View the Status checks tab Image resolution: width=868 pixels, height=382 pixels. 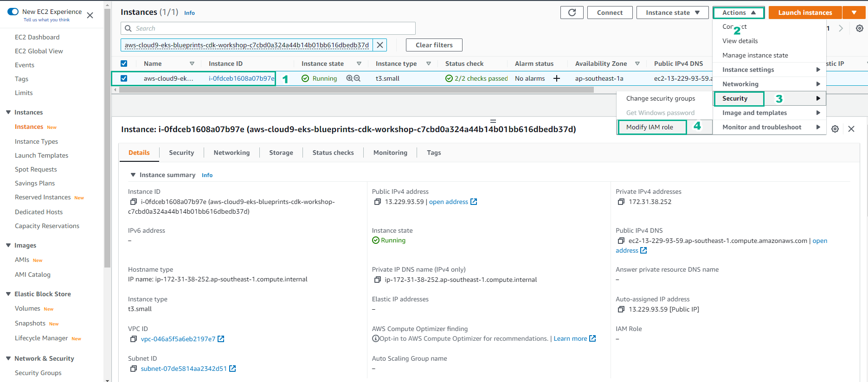point(333,153)
